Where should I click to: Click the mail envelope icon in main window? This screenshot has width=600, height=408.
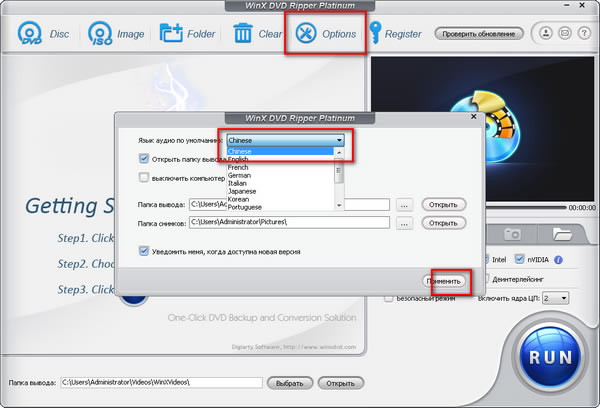(x=565, y=33)
